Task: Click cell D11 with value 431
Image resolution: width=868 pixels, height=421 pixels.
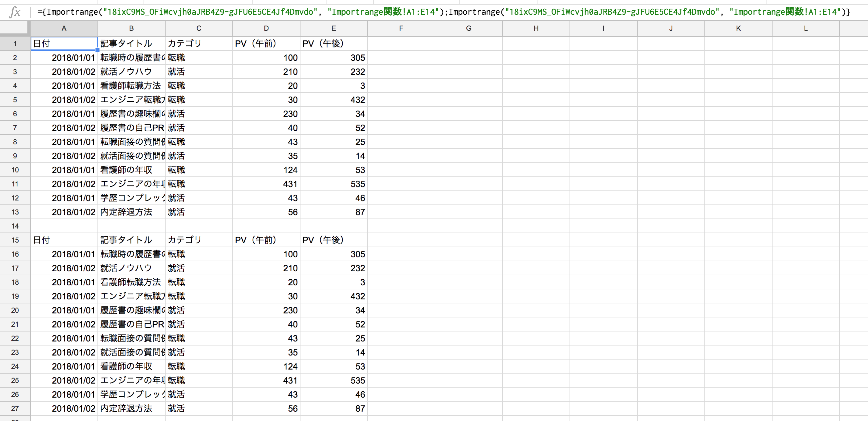Action: click(x=266, y=184)
